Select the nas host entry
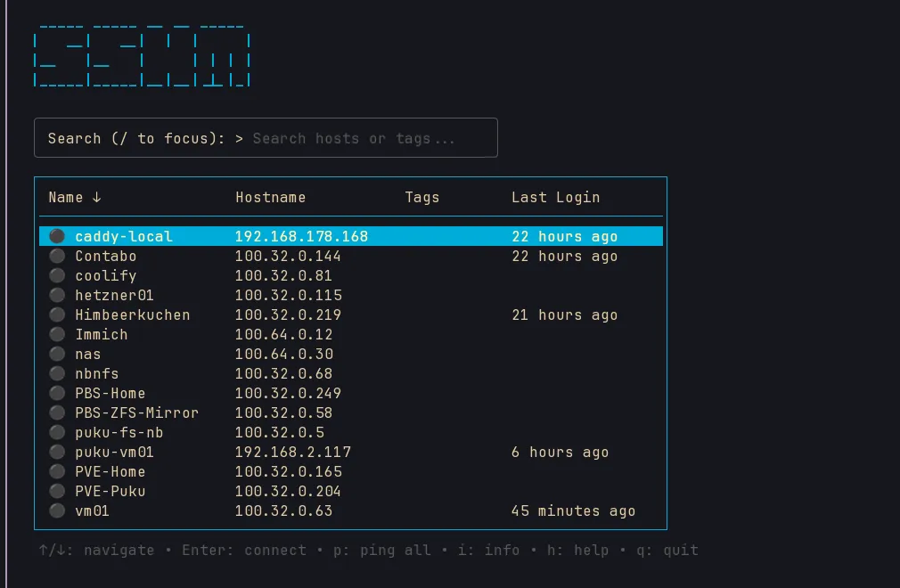900x588 pixels. point(88,354)
